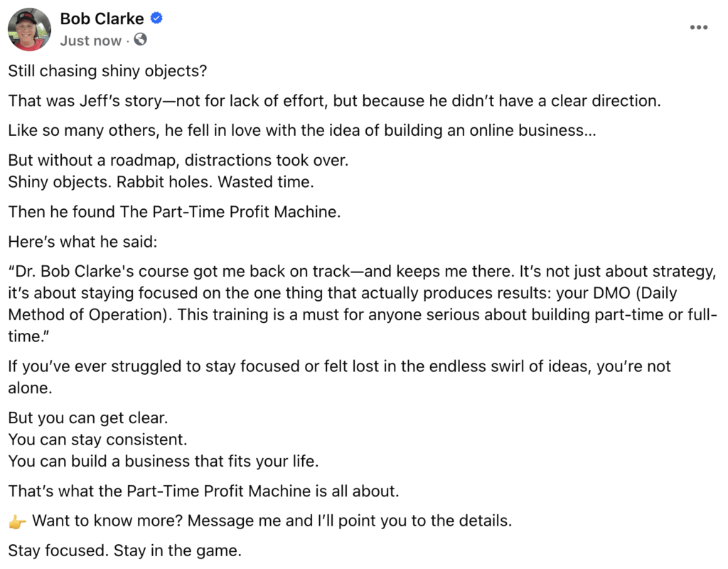Click the 'You can stay consistent.' line
The height and width of the screenshot is (569, 728).
[x=97, y=440]
